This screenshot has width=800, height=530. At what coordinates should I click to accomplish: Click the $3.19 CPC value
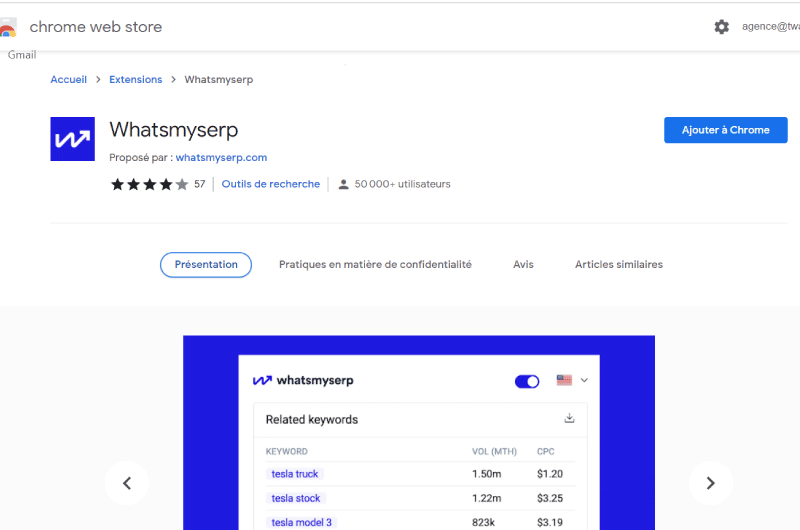[549, 522]
